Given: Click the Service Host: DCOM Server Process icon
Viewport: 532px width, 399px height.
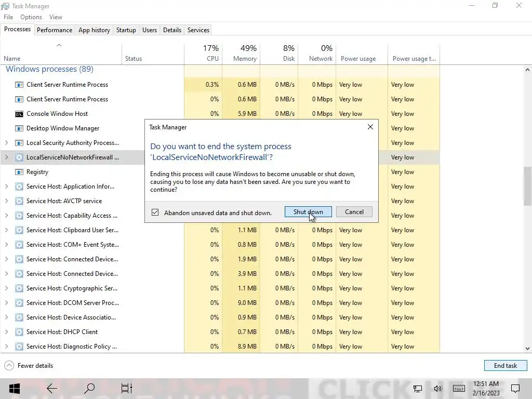Looking at the screenshot, I should pos(19,303).
